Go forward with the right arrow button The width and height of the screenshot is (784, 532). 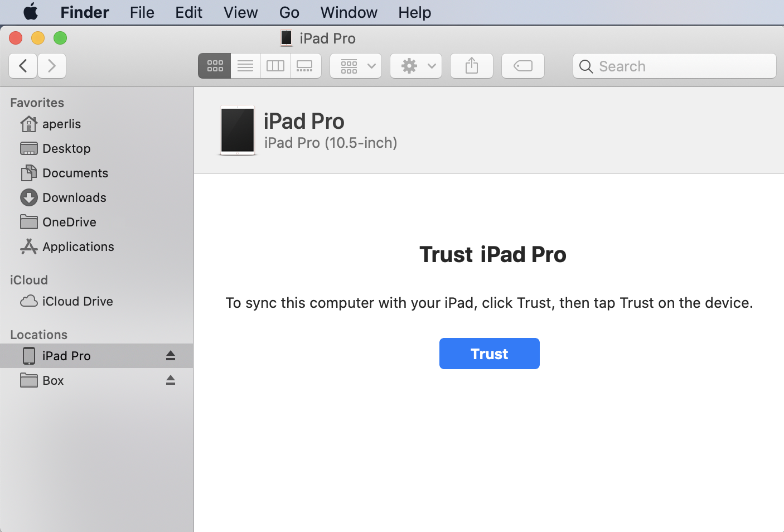(52, 66)
